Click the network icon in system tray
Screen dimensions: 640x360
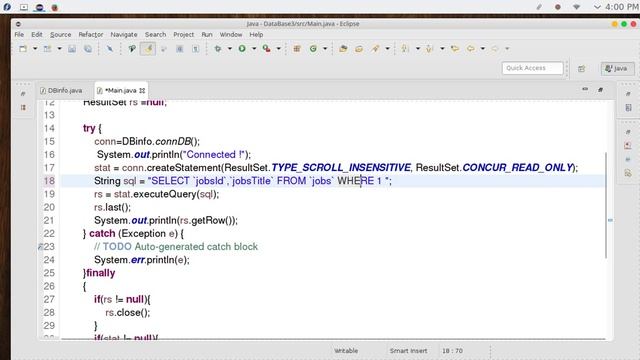(576, 7)
